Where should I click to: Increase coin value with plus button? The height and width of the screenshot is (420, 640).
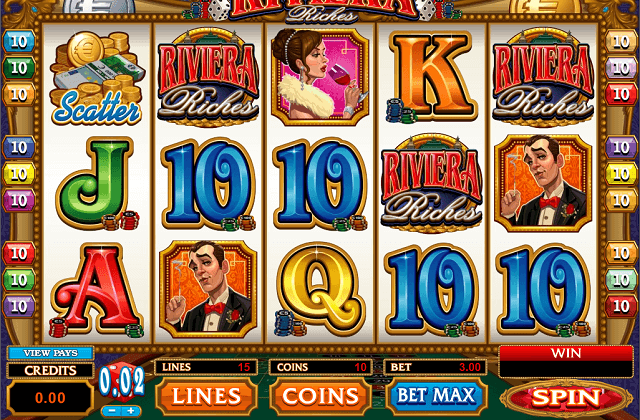point(131,411)
